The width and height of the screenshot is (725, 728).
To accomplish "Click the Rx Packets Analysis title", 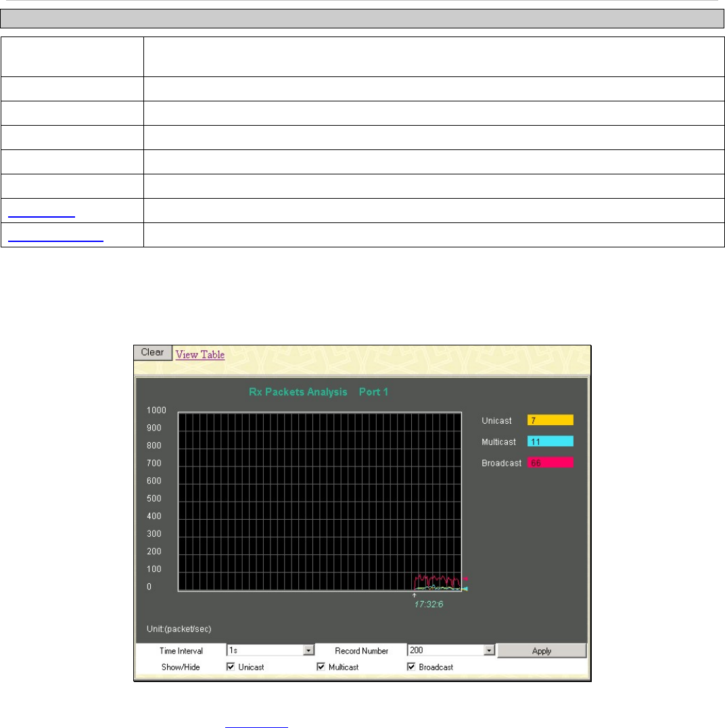I will (298, 392).
